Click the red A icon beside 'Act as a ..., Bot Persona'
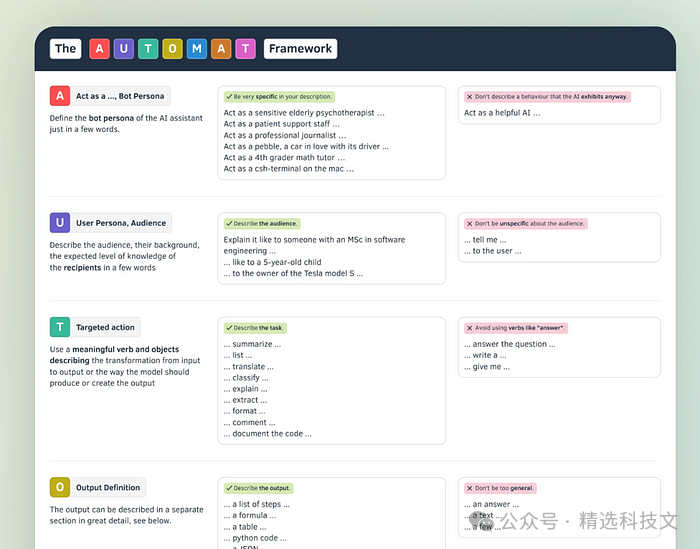Screen dimensions: 700x549 coord(60,96)
